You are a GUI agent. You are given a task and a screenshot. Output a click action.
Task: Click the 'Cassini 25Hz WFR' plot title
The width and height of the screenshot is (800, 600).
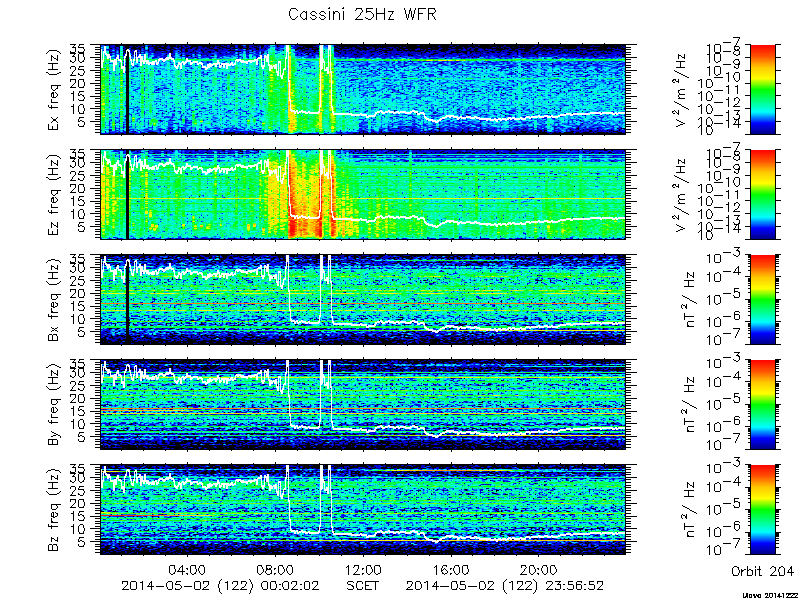[362, 14]
